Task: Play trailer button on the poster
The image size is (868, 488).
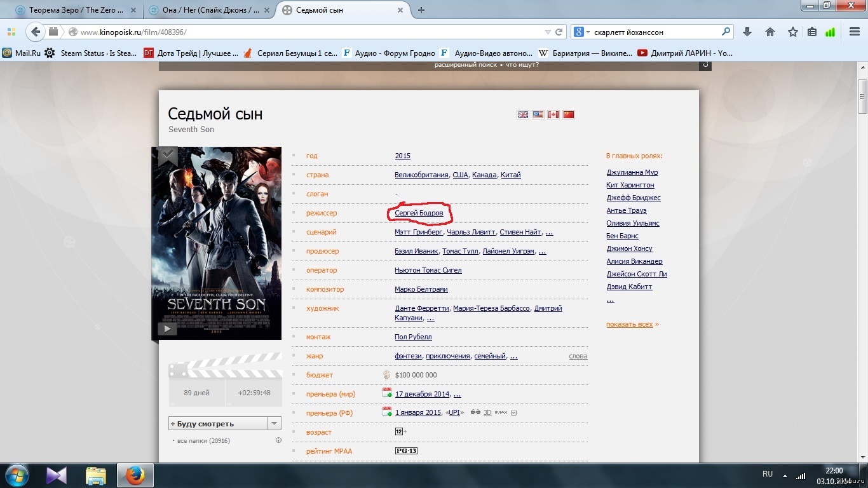Action: [x=167, y=329]
